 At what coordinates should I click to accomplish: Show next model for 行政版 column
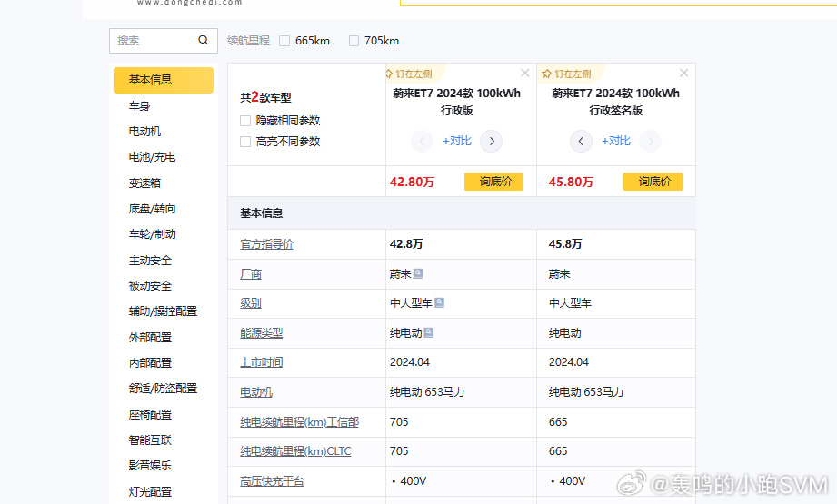tap(491, 142)
